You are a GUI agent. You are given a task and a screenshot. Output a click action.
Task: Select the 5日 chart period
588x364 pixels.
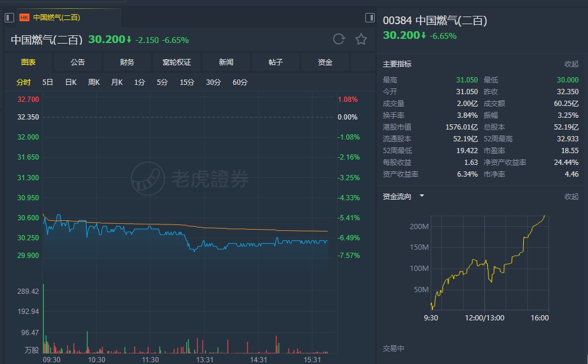pyautogui.click(x=48, y=82)
